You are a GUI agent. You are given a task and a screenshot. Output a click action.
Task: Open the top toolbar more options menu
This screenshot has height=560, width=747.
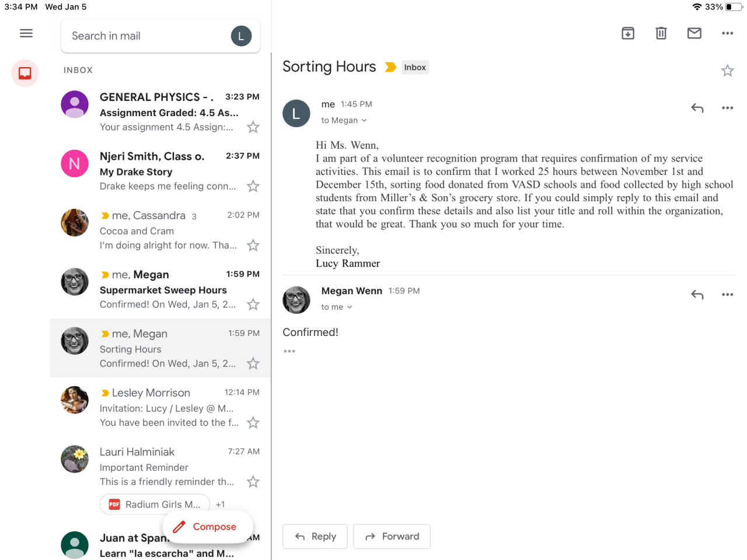727,33
